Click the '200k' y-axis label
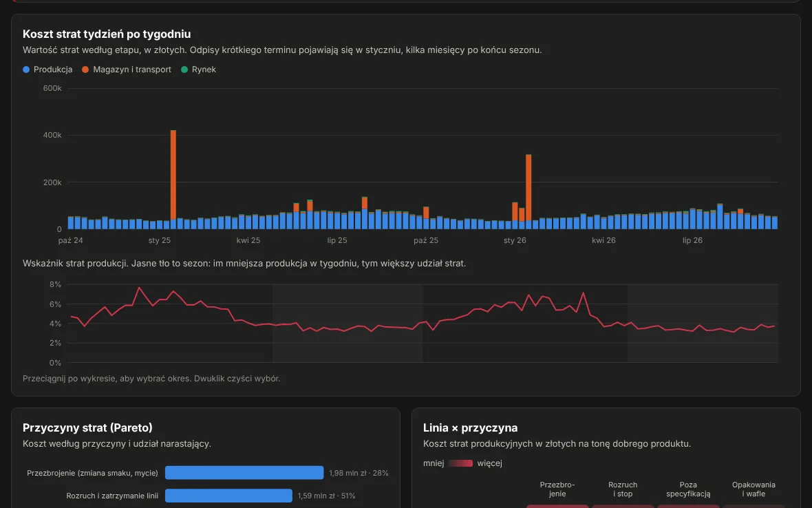The height and width of the screenshot is (508, 812). [x=52, y=182]
